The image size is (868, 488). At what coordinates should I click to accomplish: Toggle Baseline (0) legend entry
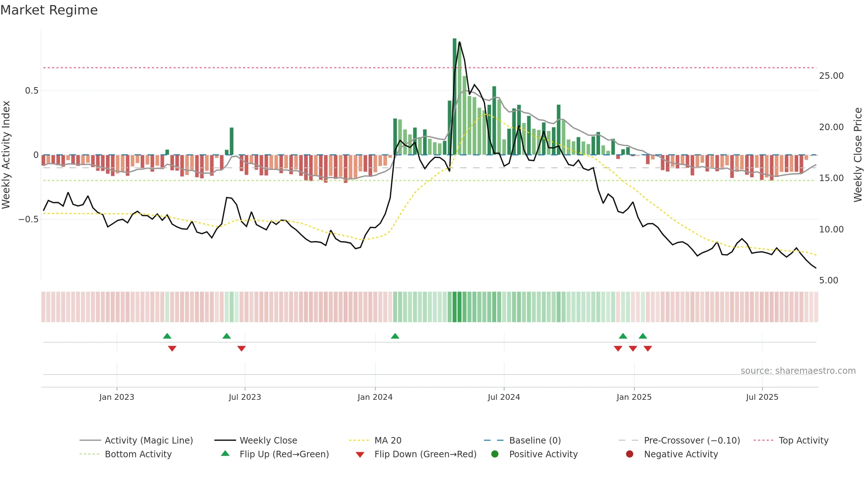pyautogui.click(x=522, y=440)
